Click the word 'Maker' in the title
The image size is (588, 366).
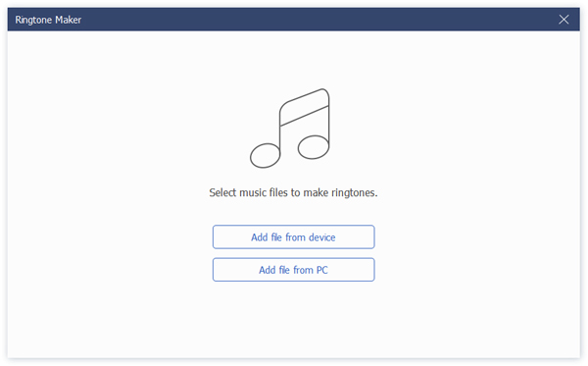(68, 20)
